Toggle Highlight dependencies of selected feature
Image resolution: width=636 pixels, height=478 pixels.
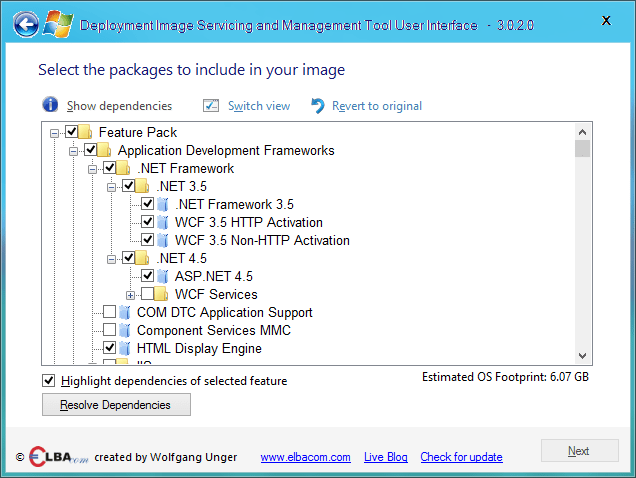tap(49, 380)
